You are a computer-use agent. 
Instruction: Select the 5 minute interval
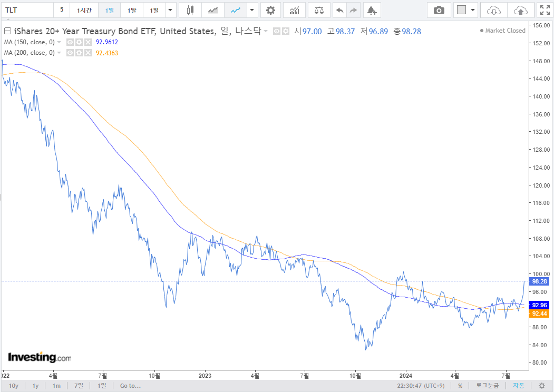pyautogui.click(x=62, y=10)
